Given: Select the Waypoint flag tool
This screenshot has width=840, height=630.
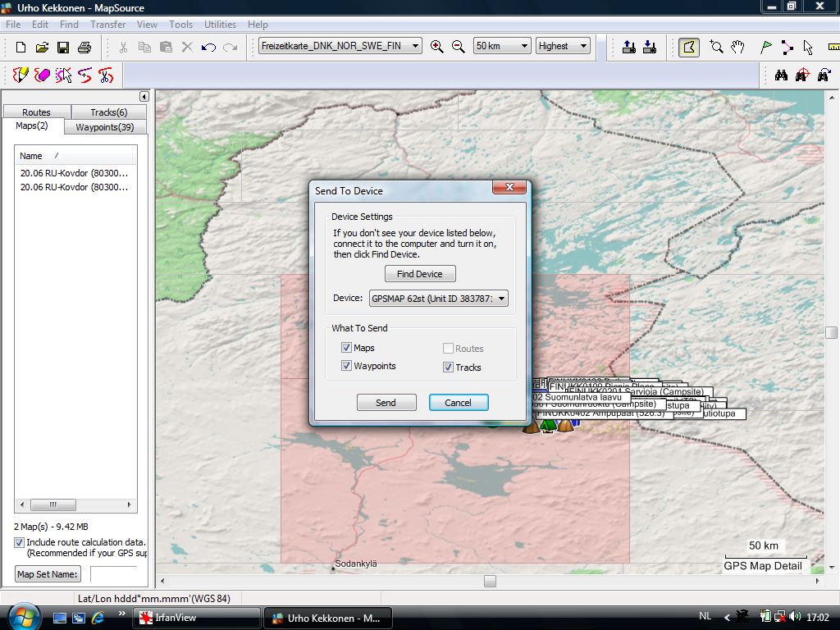Looking at the screenshot, I should pyautogui.click(x=766, y=47).
